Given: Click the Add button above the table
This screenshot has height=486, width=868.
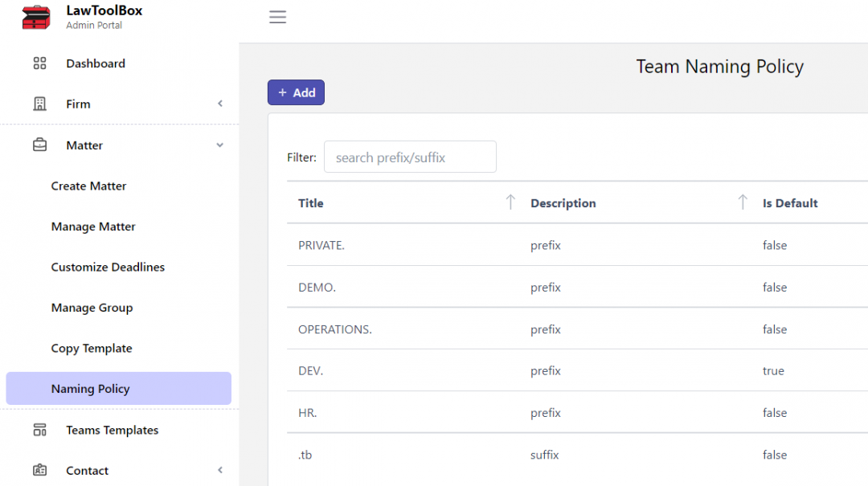Looking at the screenshot, I should 296,92.
